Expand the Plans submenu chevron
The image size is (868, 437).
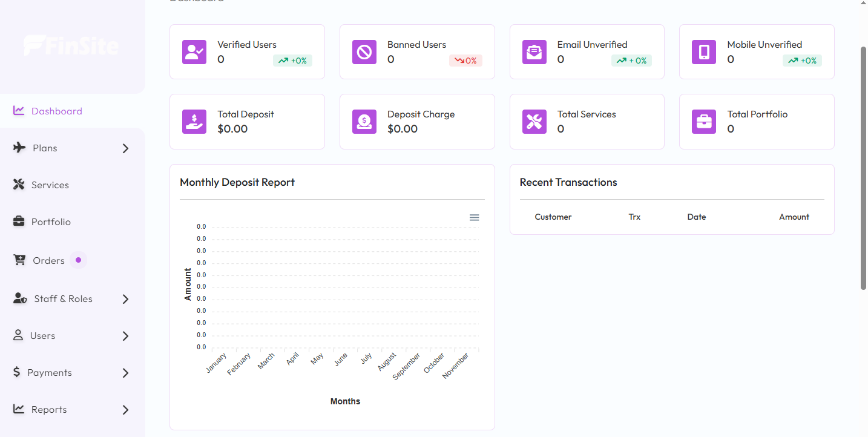[x=125, y=148]
